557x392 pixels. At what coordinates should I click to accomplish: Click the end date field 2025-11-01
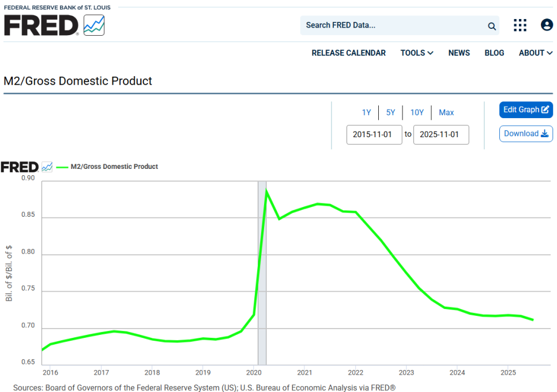coord(441,134)
